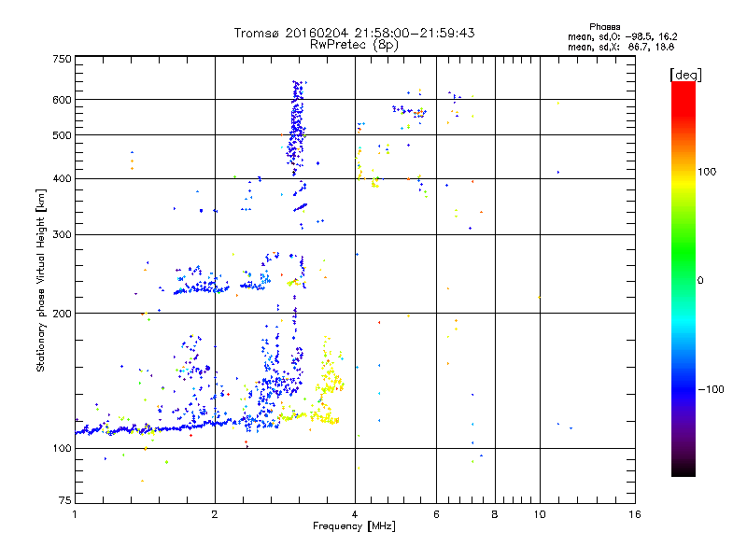The width and height of the screenshot is (747, 560).
Task: Click the 'Phases' header text
Action: [604, 27]
